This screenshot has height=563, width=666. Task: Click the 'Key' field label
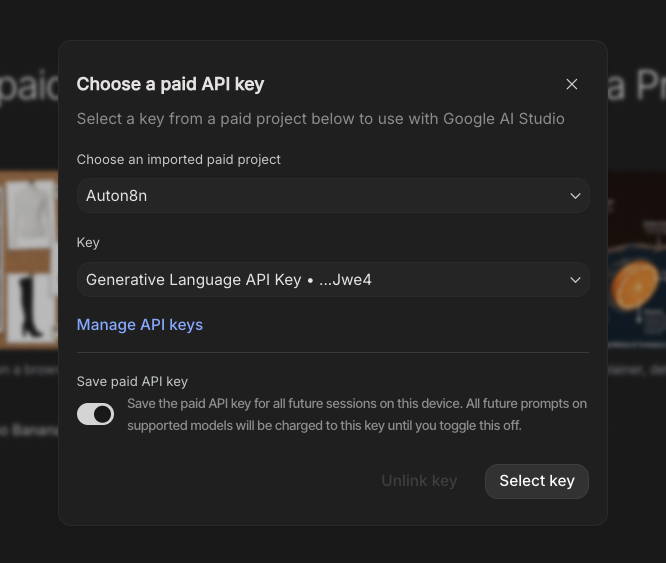point(88,242)
